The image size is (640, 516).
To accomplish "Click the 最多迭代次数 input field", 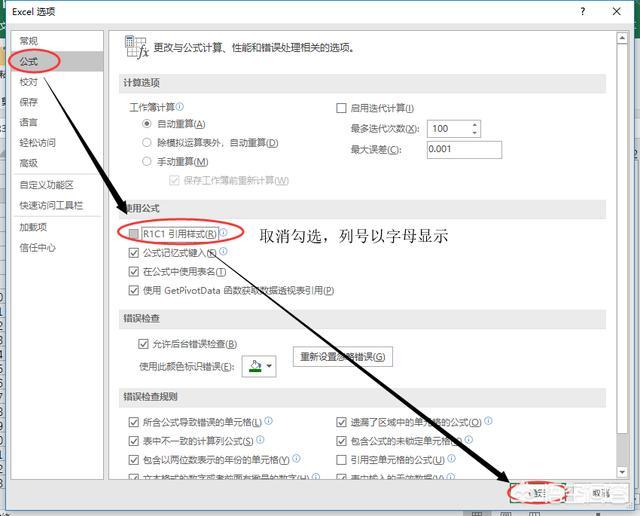I will point(449,129).
